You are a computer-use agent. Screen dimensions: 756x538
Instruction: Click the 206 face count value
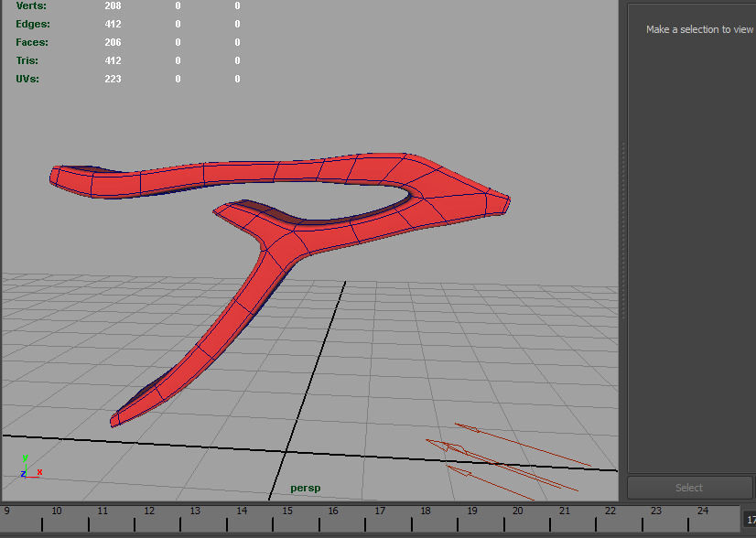pos(113,42)
